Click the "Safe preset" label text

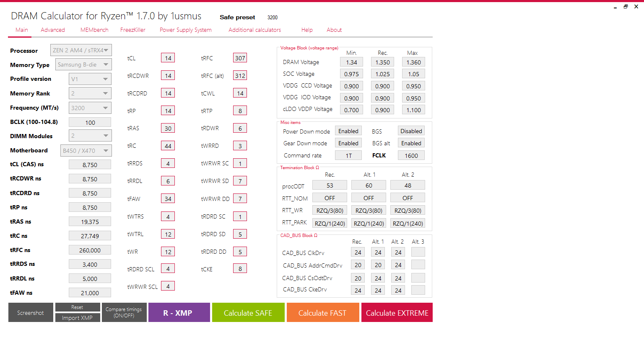tap(237, 17)
